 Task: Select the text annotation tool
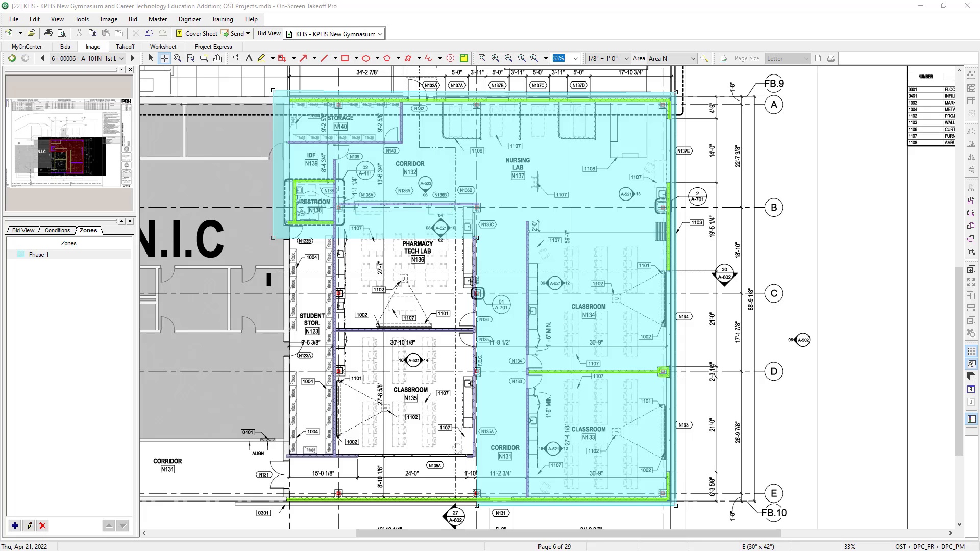249,58
